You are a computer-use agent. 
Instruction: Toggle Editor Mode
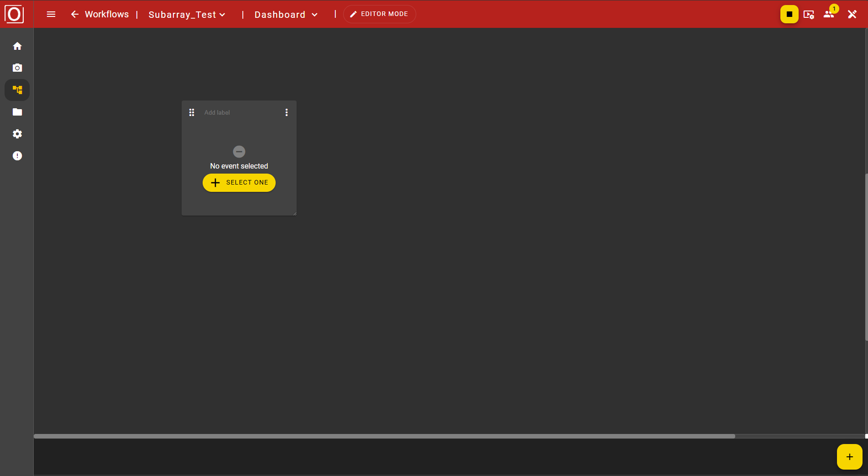coord(379,14)
